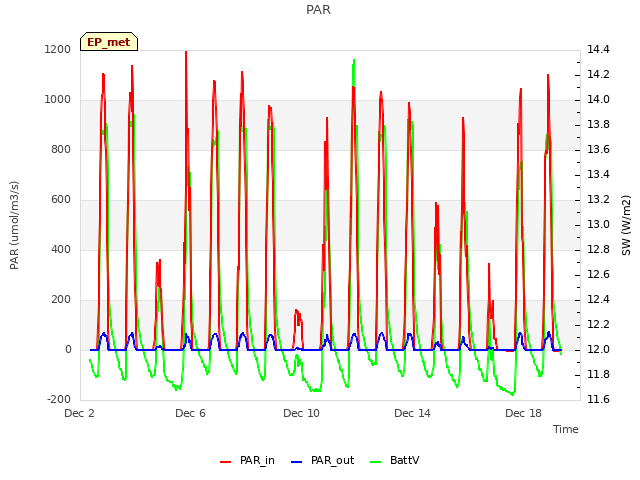640x480 pixels.
Task: Click the 13.6 right axis value
Action: click(598, 149)
